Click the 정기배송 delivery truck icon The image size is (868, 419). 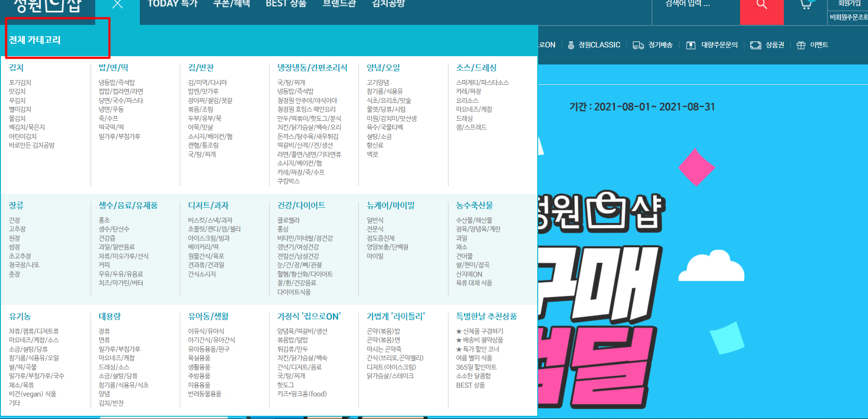click(638, 45)
